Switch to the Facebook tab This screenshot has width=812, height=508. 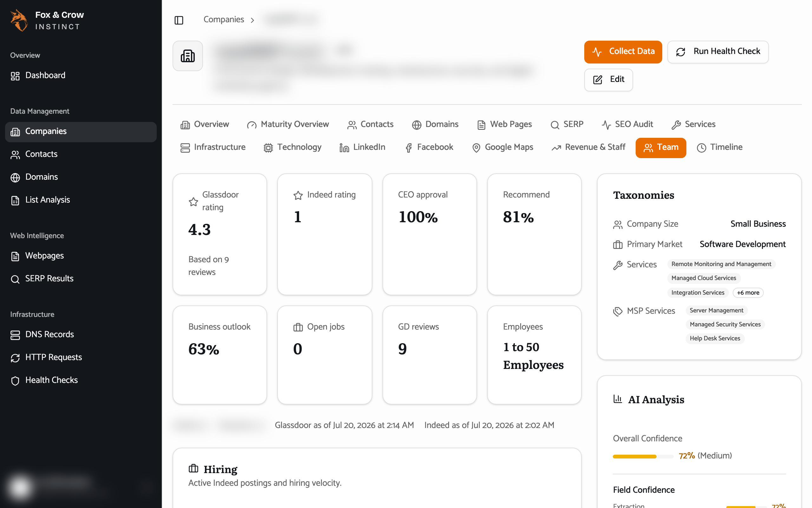pos(429,148)
